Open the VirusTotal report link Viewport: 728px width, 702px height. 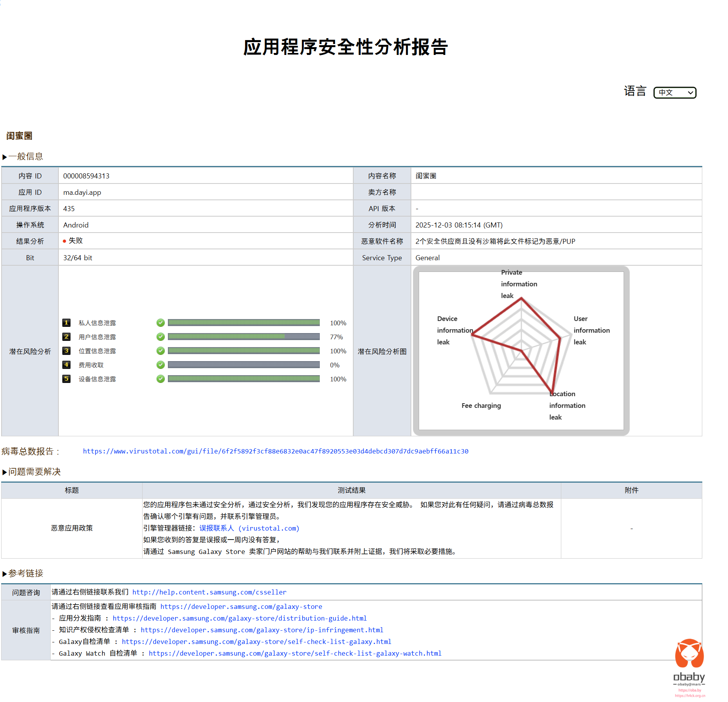pyautogui.click(x=275, y=451)
